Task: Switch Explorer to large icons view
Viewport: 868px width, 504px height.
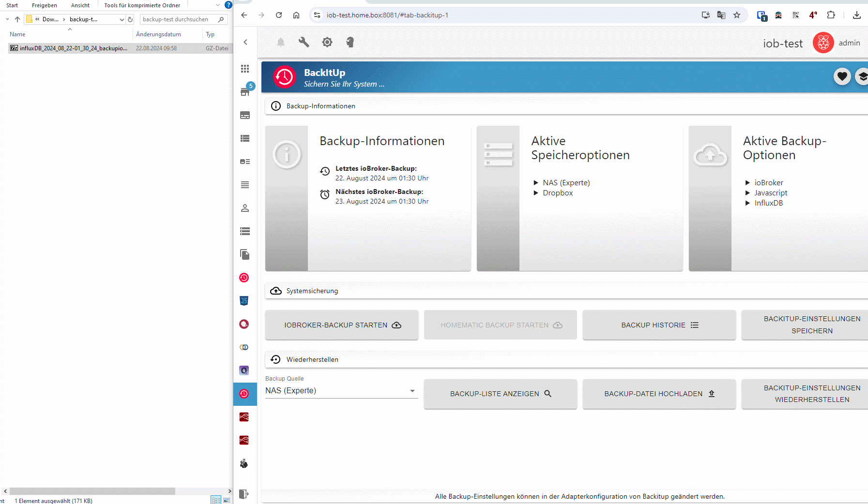Action: pos(227,500)
